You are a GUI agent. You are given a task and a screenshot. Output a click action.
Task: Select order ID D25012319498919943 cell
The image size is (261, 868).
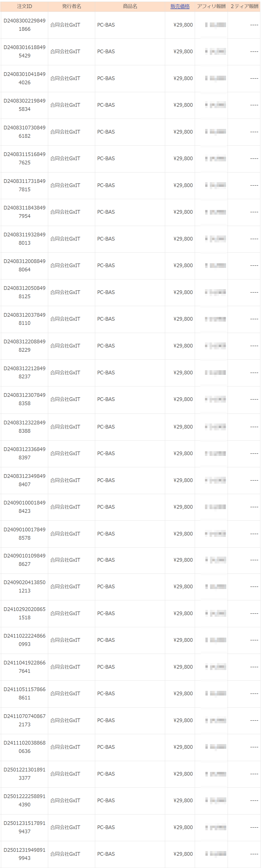[24, 854]
